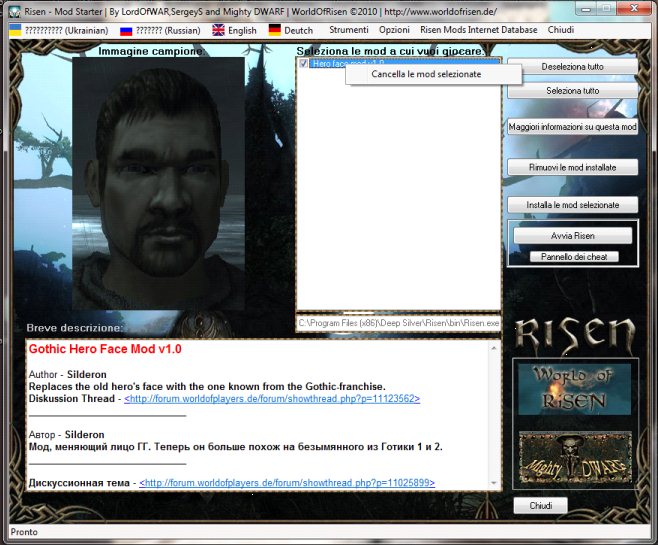
Task: Click the Risen logo image
Action: pyautogui.click(x=574, y=336)
